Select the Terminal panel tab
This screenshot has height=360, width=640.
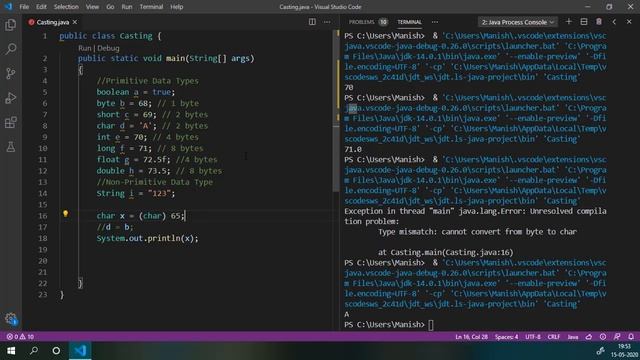(409, 22)
